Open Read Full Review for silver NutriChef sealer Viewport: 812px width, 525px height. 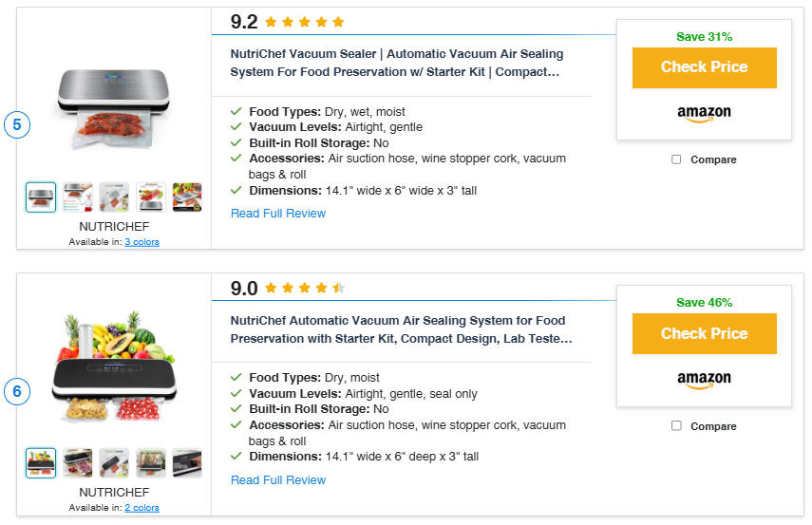pos(278,214)
